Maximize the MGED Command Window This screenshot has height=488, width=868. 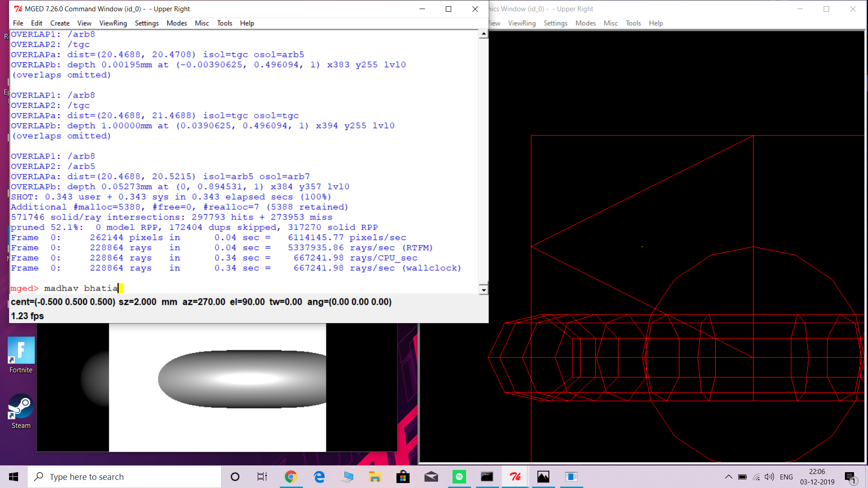tap(448, 9)
